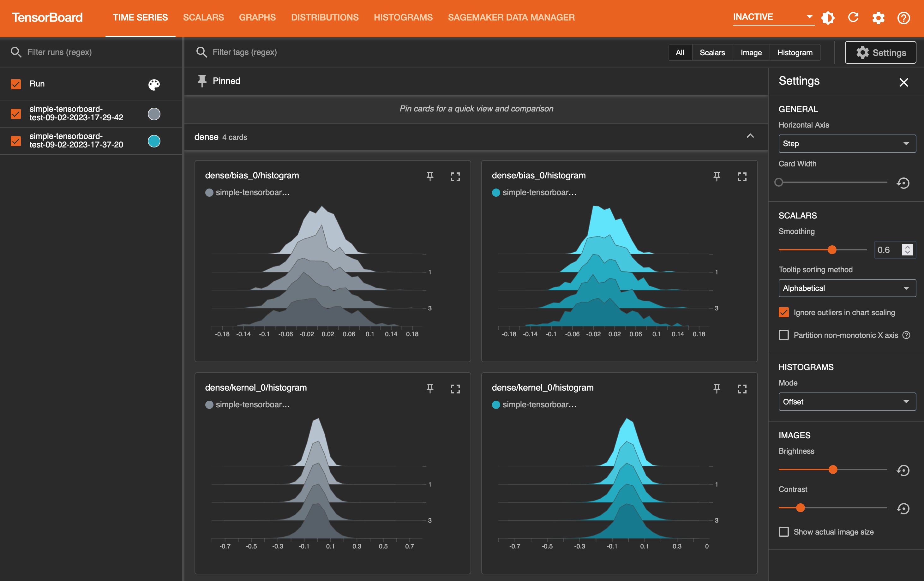
Task: Open the Histograms Mode dropdown
Action: click(846, 402)
